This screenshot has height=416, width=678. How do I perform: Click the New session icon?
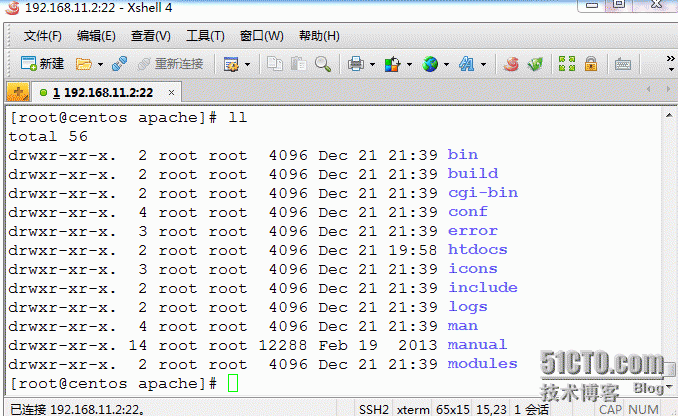coord(42,64)
